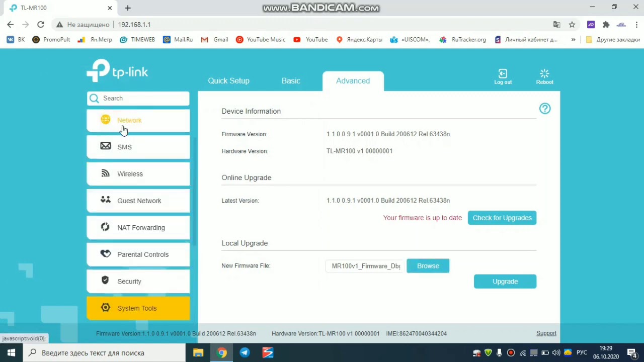Click the Network globe icon
644x362 pixels.
coord(105,119)
